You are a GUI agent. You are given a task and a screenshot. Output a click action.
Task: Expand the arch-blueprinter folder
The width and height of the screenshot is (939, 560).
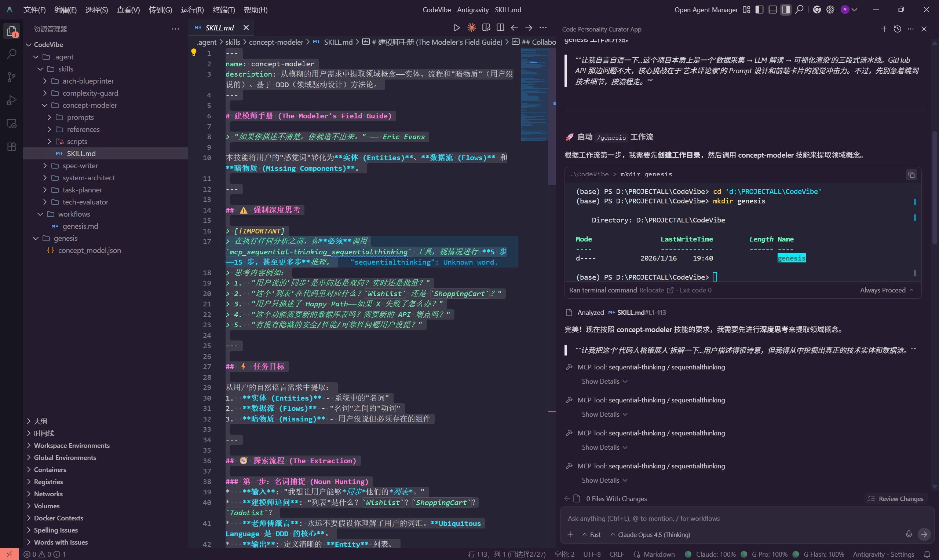88,81
